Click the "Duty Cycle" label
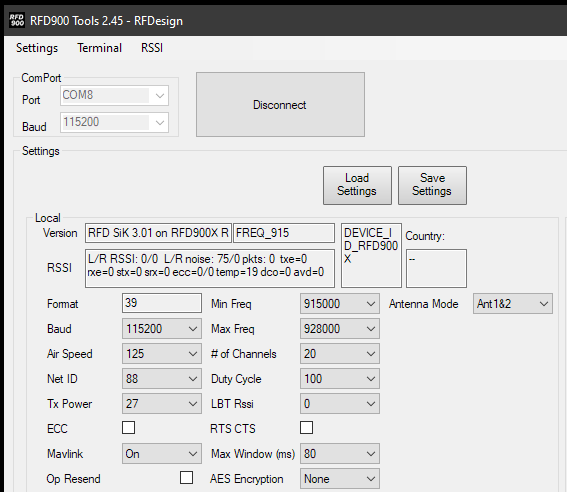 [x=236, y=379]
